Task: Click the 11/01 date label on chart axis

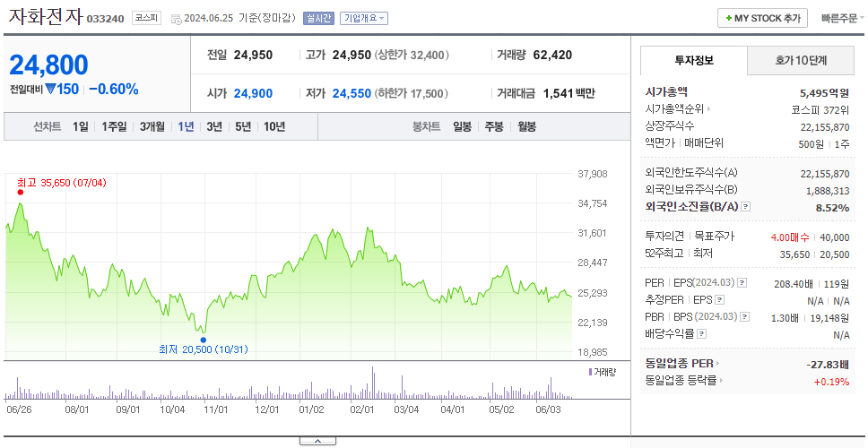Action: (x=216, y=409)
